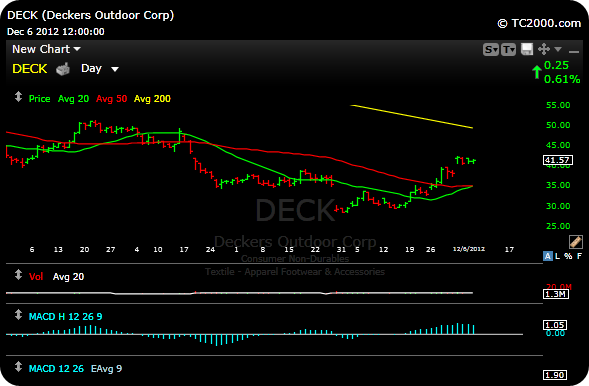Select the Avg 50 indicator label
This screenshot has width=589, height=386.
[112, 99]
